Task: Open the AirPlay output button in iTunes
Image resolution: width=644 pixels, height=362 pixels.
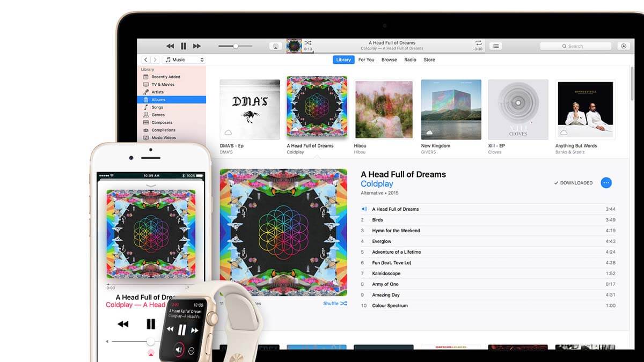Action: pos(275,46)
